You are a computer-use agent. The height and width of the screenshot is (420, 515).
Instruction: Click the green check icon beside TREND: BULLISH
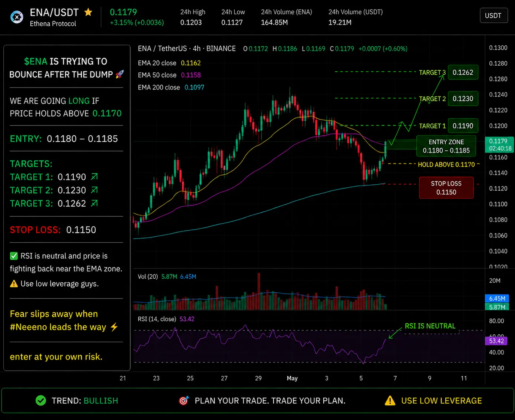tap(41, 401)
